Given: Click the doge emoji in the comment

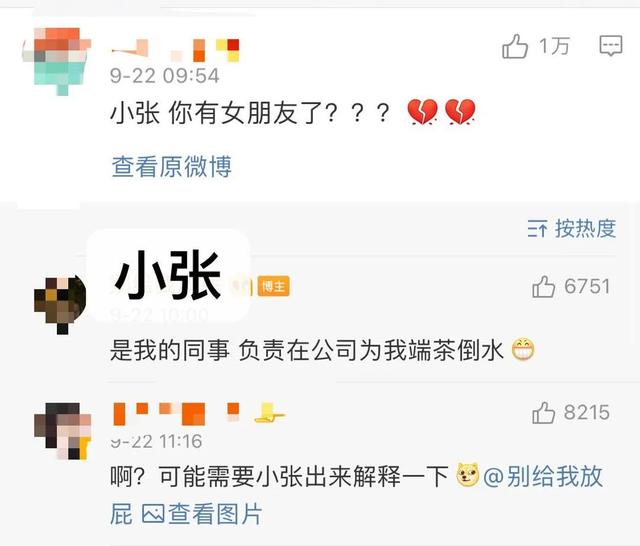Looking at the screenshot, I should coord(467,475).
